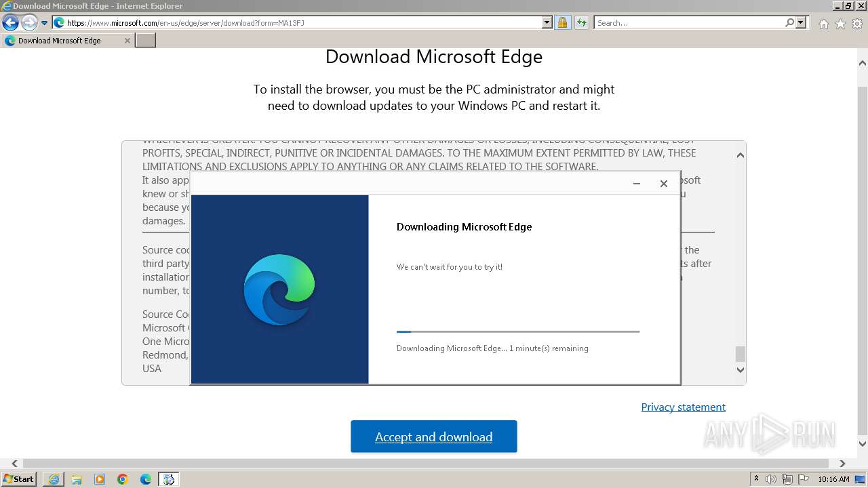Image resolution: width=868 pixels, height=488 pixels.
Task: Click the horizontal scroll right arrow
Action: (842, 464)
